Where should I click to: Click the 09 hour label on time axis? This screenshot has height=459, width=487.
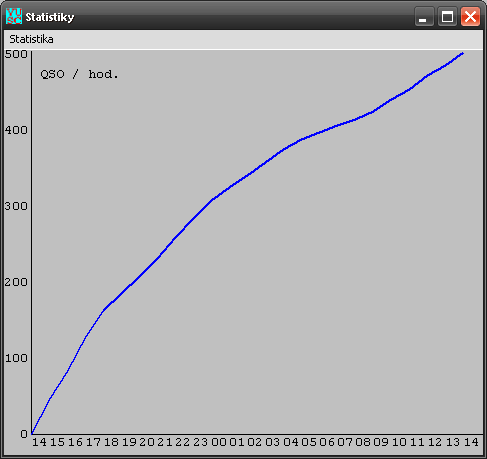[381, 442]
